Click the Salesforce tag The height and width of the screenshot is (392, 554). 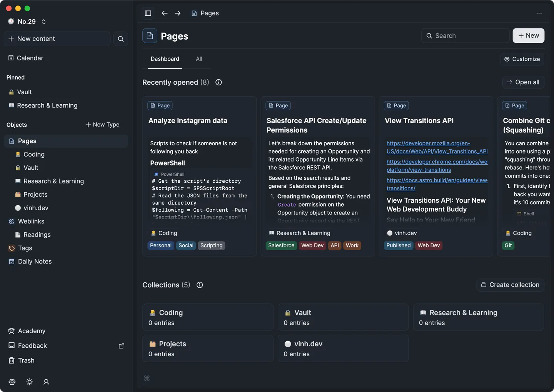[x=281, y=245]
